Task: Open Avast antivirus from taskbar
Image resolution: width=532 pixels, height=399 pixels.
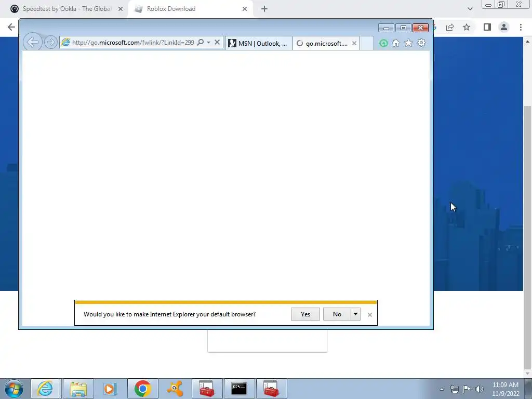Action: pos(175,389)
